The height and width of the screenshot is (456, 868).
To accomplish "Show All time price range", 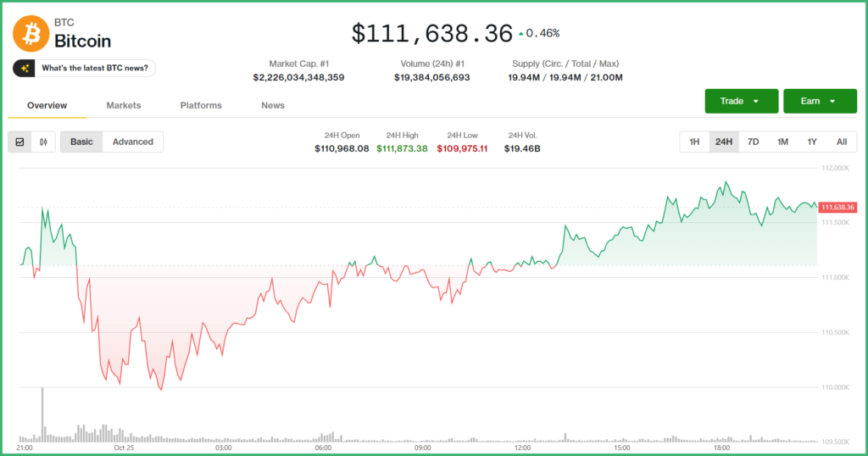I will [842, 142].
